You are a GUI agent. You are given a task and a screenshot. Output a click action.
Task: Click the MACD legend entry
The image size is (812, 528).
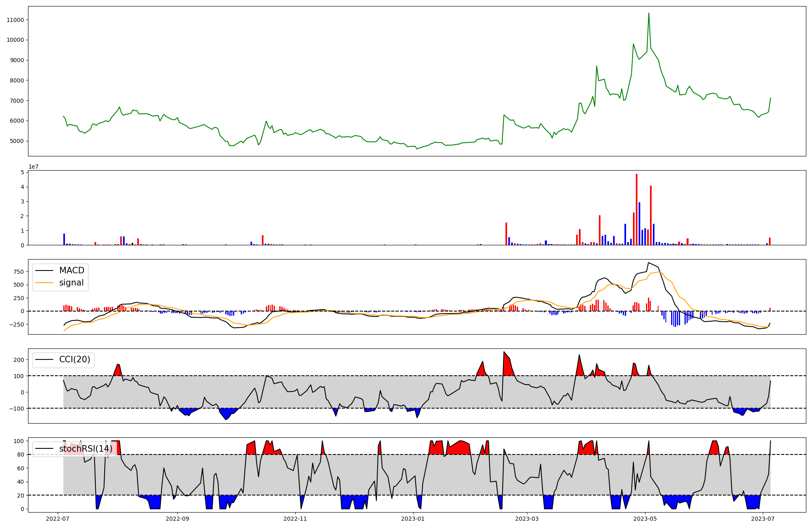point(71,270)
